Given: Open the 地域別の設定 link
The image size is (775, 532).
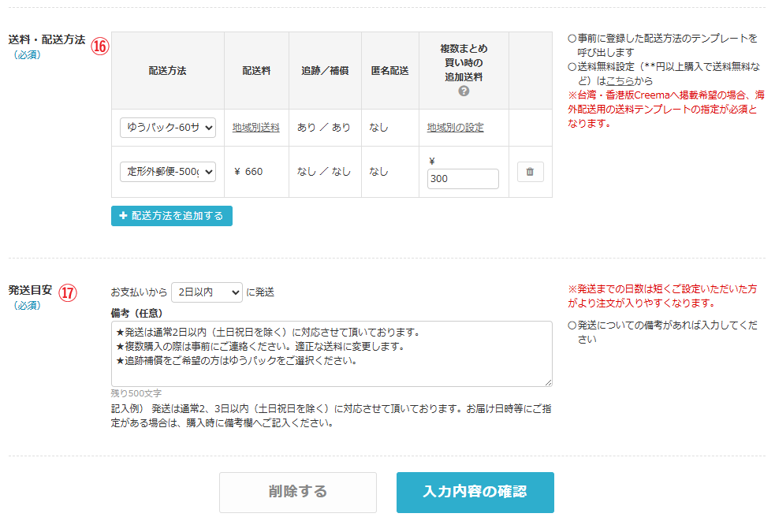Looking at the screenshot, I should [455, 128].
